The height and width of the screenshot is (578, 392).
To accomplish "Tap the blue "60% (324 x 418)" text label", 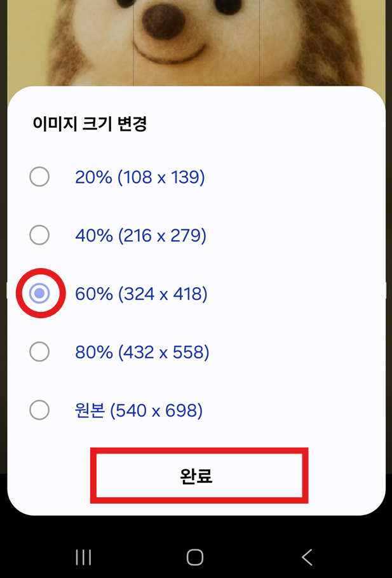I will tap(140, 293).
